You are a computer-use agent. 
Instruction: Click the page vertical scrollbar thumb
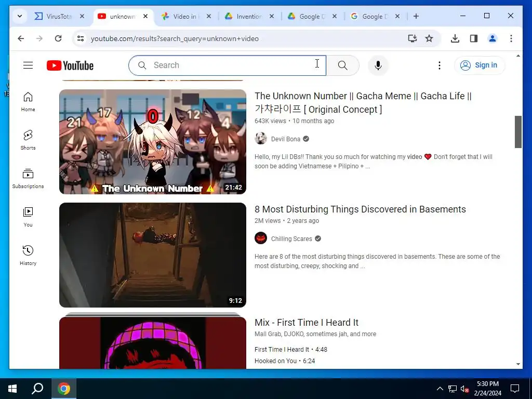click(518, 131)
